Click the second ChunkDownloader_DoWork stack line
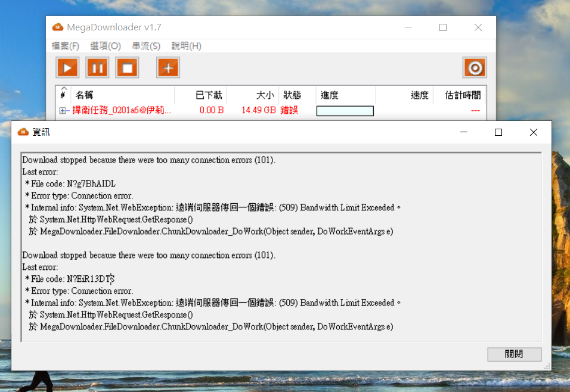 pos(211,326)
